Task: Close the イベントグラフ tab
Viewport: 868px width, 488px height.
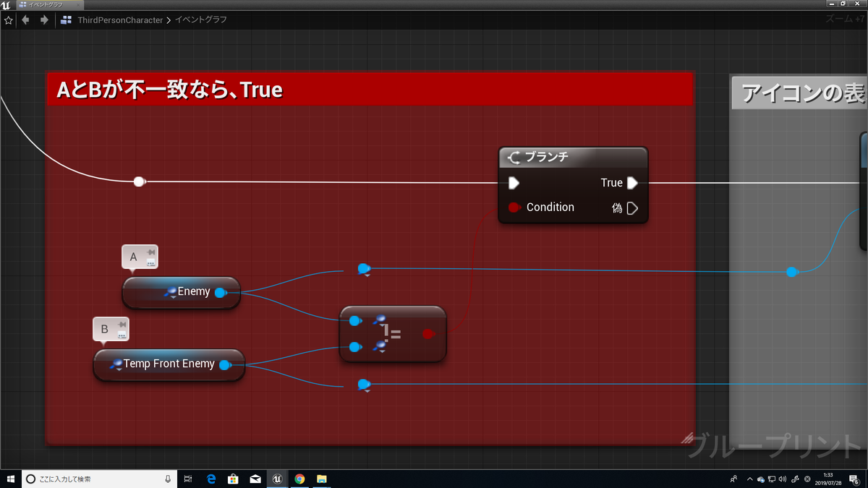Action: click(x=78, y=4)
